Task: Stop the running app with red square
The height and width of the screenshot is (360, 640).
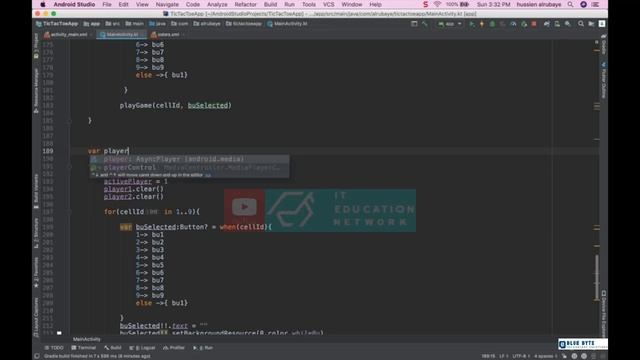Action: point(534,24)
